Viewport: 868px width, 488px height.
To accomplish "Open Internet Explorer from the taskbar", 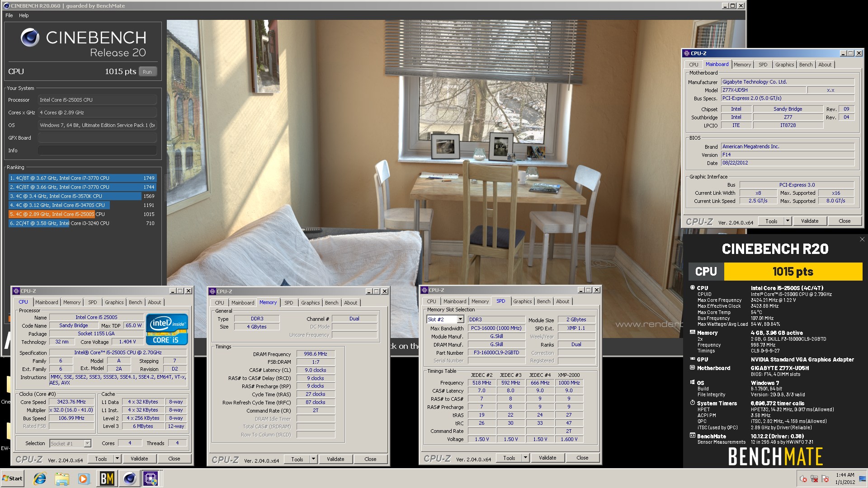I will 40,479.
